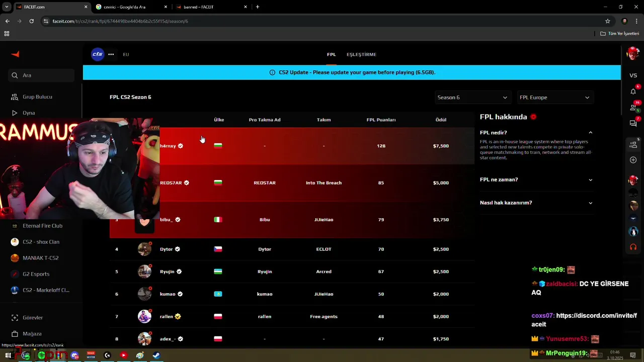Click the CS2 game icon
This screenshot has width=644, height=362.
click(97, 54)
